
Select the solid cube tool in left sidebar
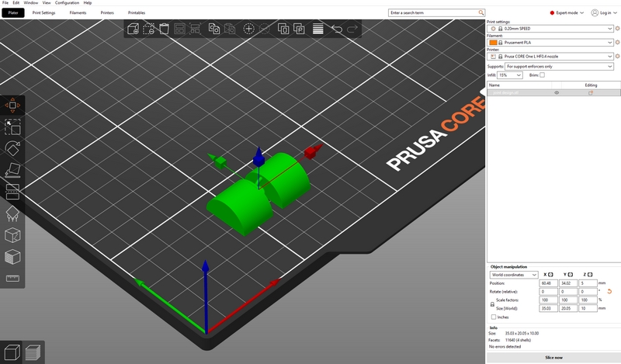tap(12, 257)
